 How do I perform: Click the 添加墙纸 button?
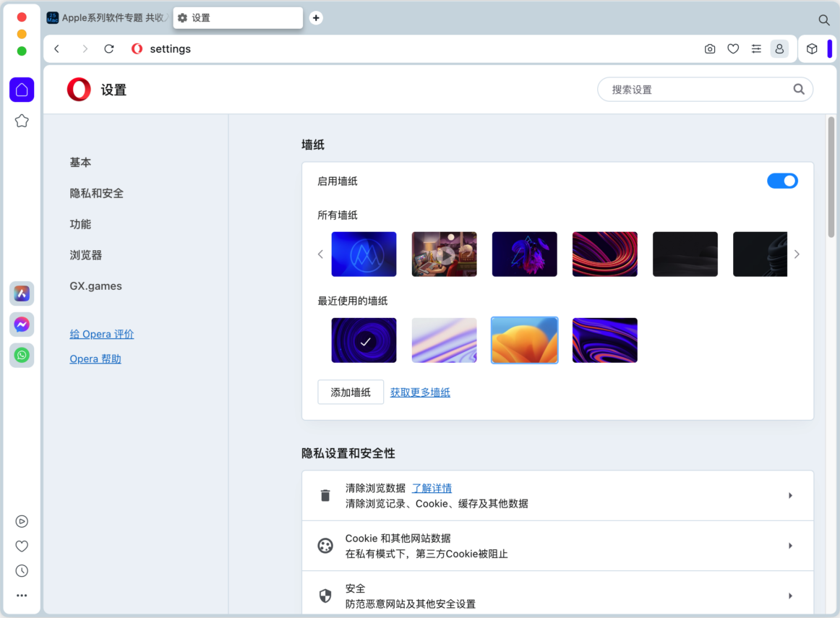351,392
